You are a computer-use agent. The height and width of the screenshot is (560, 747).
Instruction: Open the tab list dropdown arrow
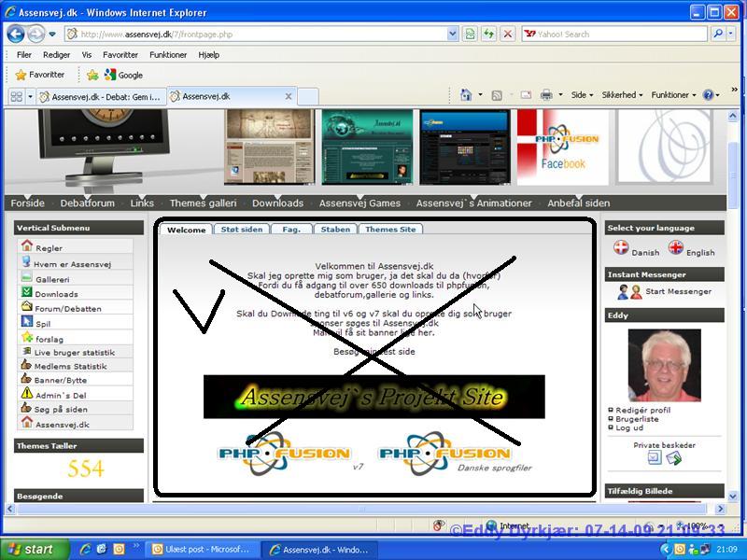[x=30, y=97]
